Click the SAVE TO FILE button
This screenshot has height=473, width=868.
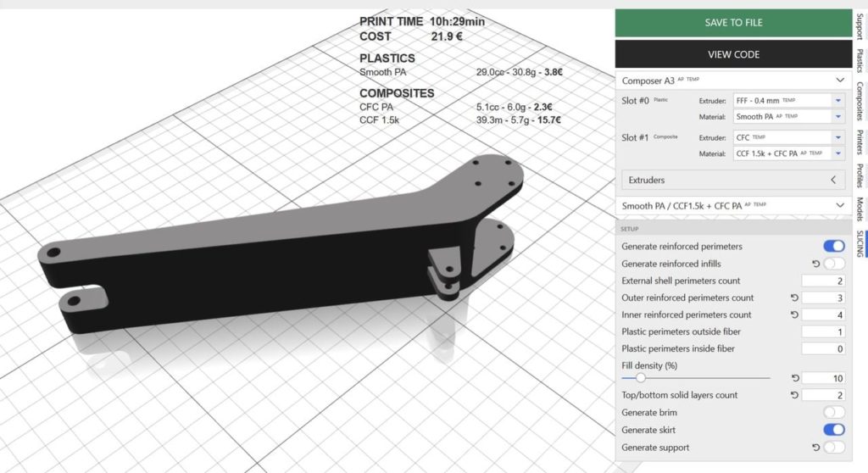733,23
